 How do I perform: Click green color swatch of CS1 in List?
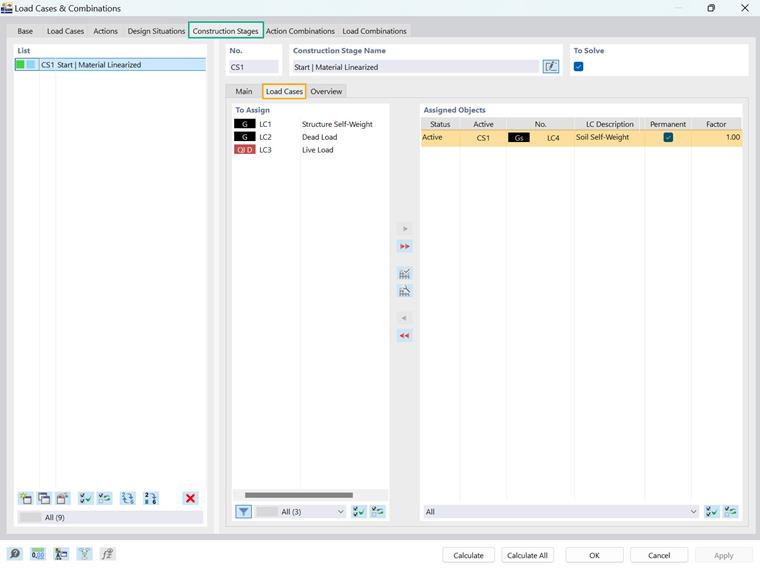pos(20,64)
